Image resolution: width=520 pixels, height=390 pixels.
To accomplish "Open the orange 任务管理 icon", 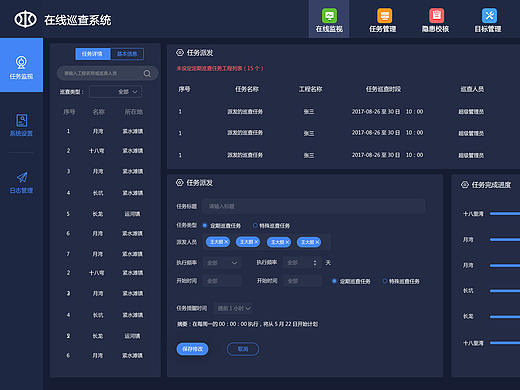I will click(384, 15).
